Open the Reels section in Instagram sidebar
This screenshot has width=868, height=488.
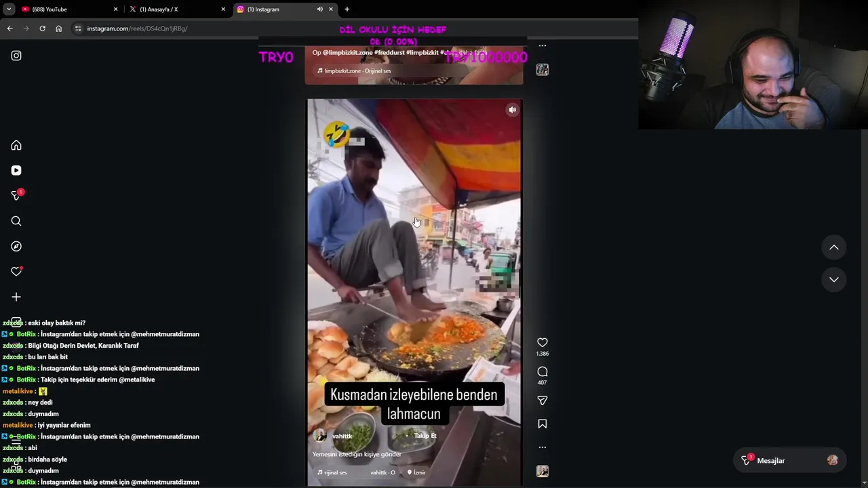point(16,170)
